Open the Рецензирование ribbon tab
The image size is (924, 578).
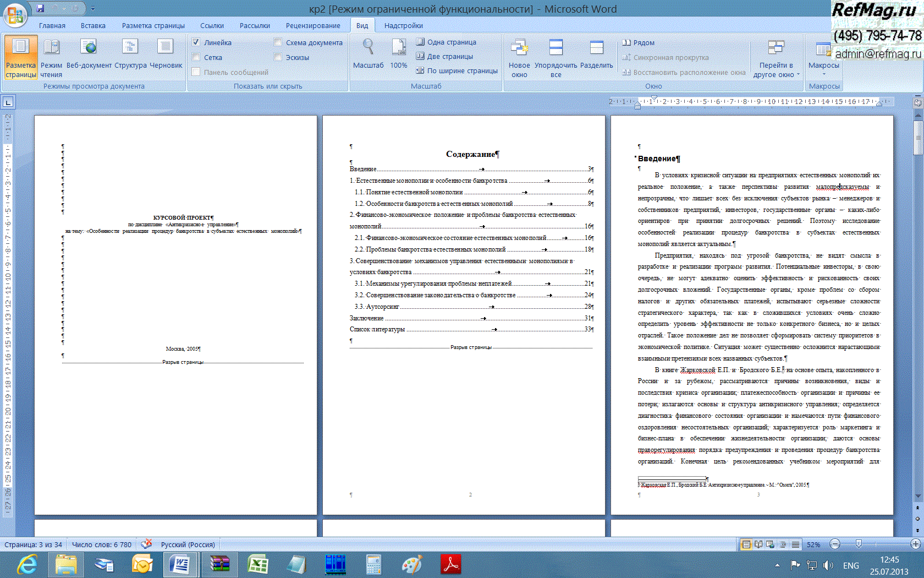point(312,26)
